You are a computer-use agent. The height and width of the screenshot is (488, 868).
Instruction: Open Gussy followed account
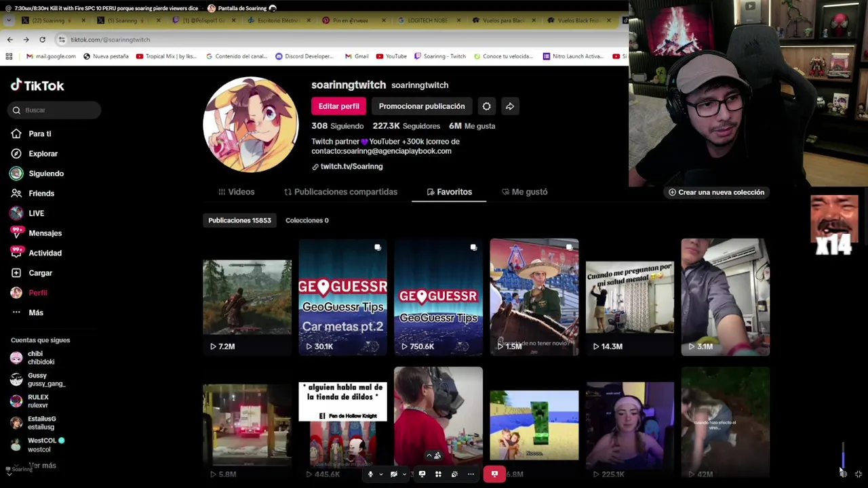(x=37, y=380)
